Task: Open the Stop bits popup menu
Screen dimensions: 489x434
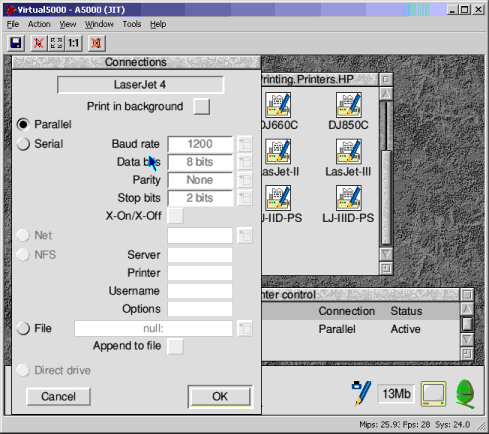Action: pos(245,198)
